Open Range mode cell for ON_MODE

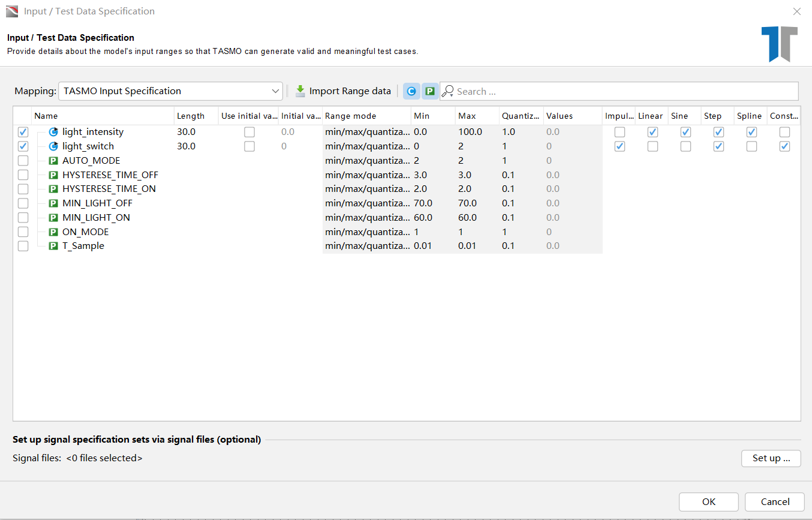pos(367,232)
